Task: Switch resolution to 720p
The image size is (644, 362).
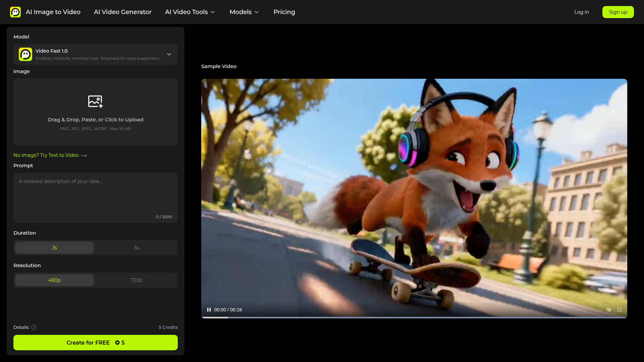Action: [x=137, y=280]
